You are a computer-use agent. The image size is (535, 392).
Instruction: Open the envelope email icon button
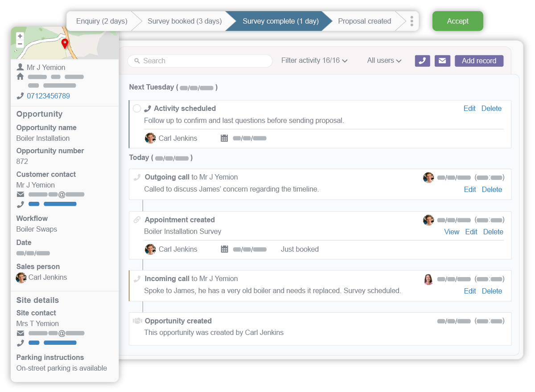[x=442, y=61]
